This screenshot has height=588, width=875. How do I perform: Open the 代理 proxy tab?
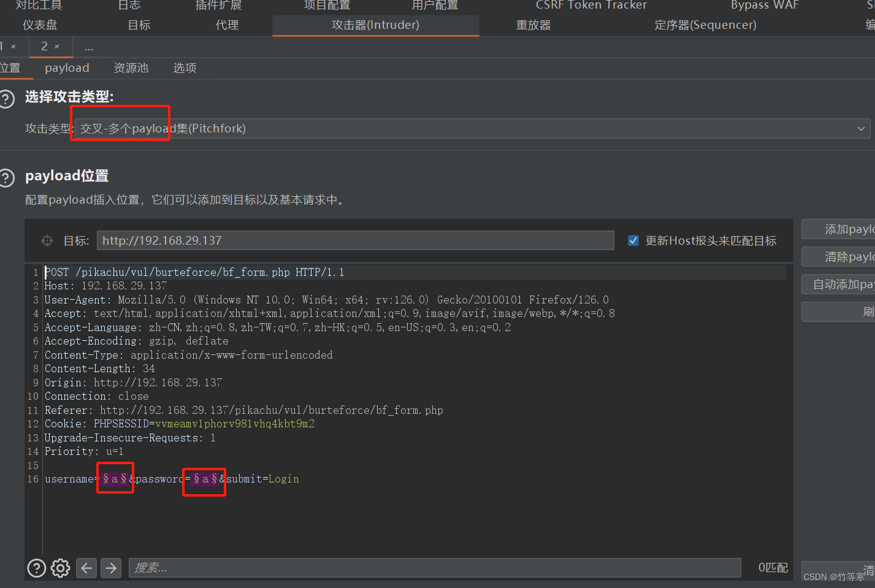click(x=227, y=25)
